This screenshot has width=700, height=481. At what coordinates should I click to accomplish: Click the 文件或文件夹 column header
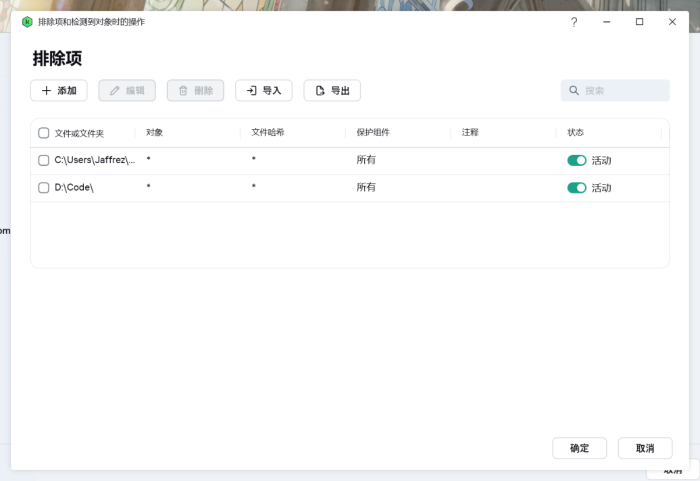[x=79, y=133]
